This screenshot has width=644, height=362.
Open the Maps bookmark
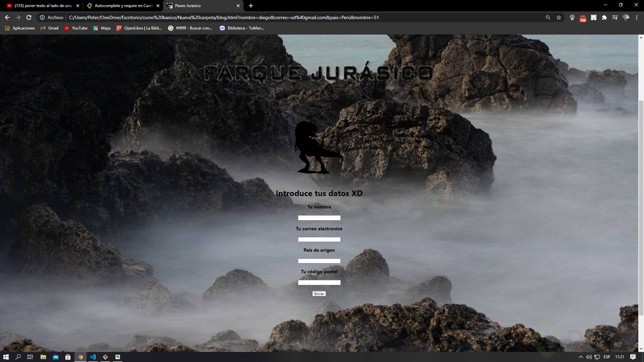click(x=102, y=28)
